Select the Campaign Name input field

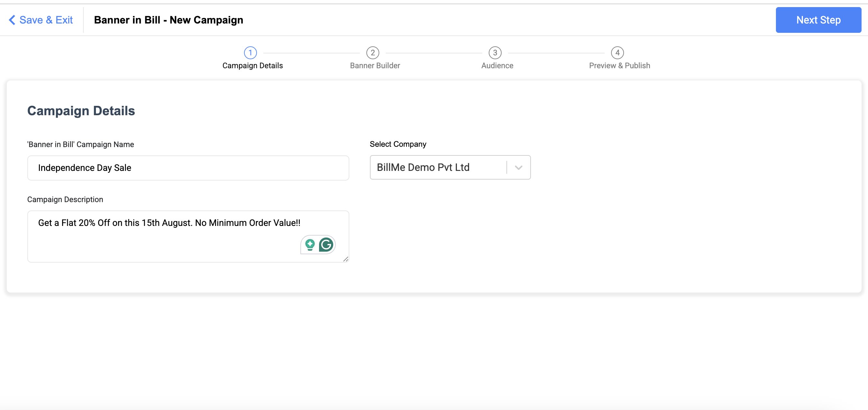(x=188, y=168)
